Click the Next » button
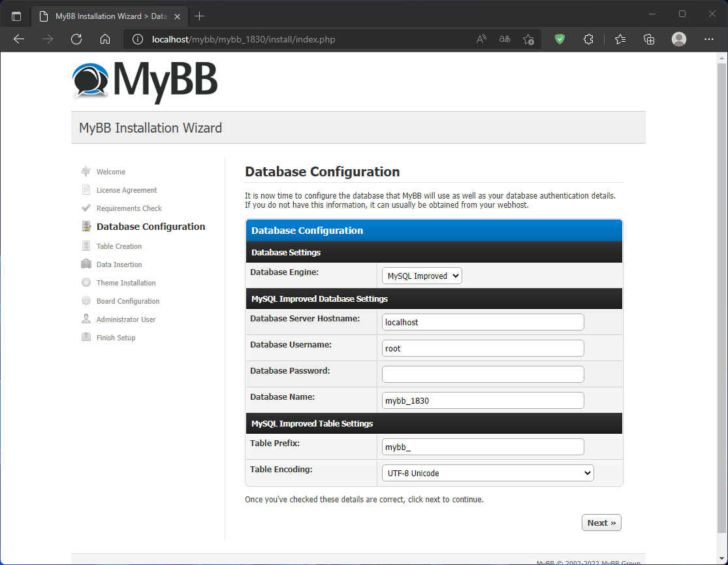 (601, 523)
